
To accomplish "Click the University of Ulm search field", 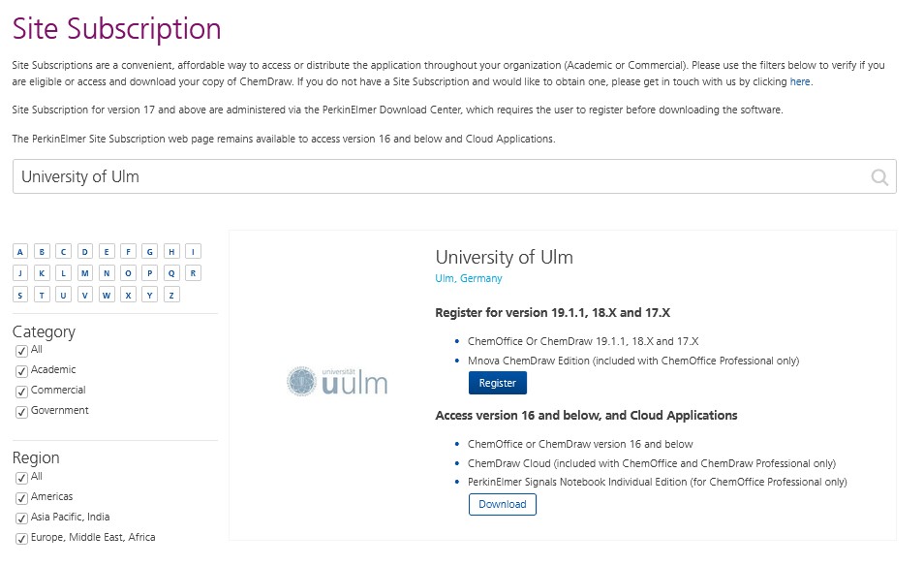I will point(454,176).
